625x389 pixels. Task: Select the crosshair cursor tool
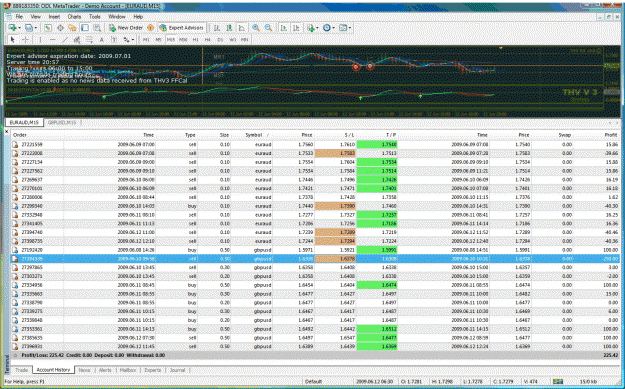click(x=26, y=39)
